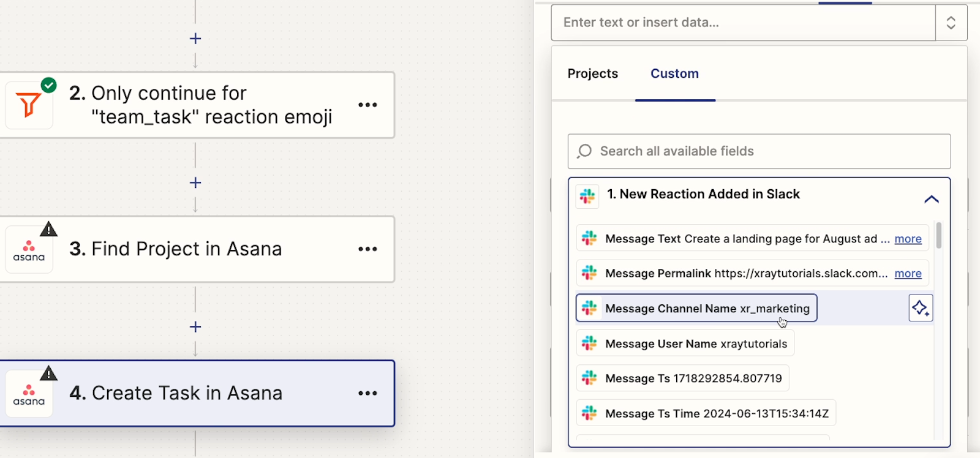Click the Asana icon on Find Project step
The image size is (980, 458).
(x=29, y=250)
